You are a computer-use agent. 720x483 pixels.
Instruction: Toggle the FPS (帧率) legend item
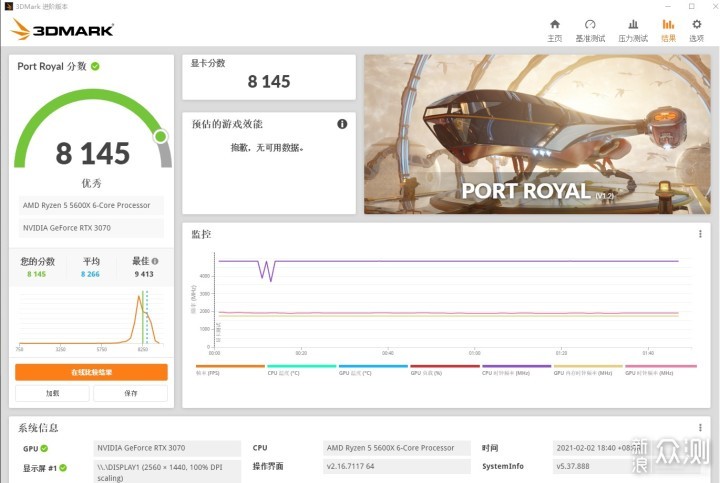[230, 370]
